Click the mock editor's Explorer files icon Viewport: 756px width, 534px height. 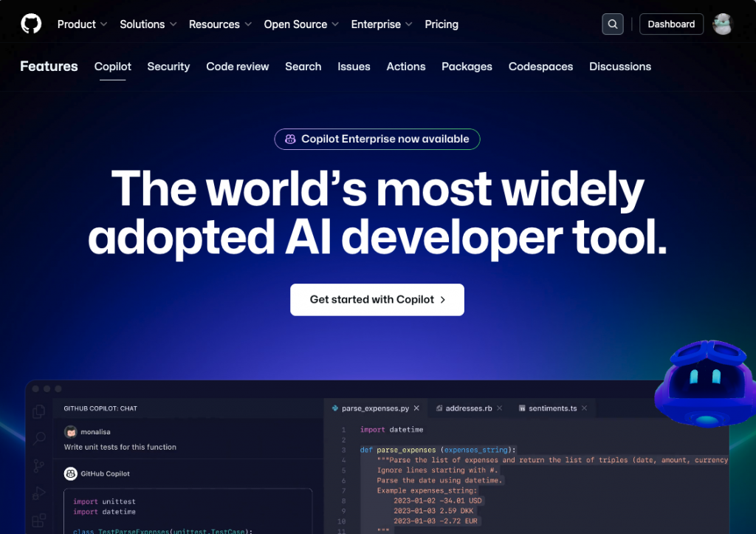pos(39,411)
